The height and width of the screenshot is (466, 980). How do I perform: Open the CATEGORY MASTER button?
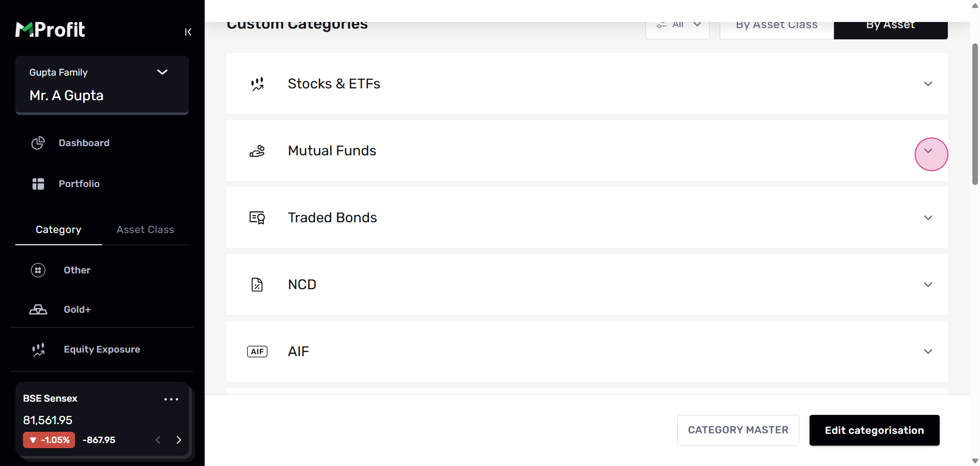point(738,430)
